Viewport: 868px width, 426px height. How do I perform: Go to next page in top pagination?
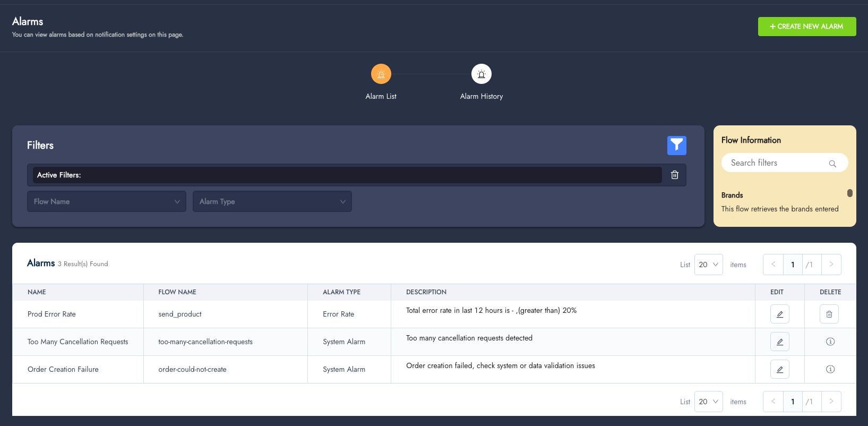tap(831, 265)
